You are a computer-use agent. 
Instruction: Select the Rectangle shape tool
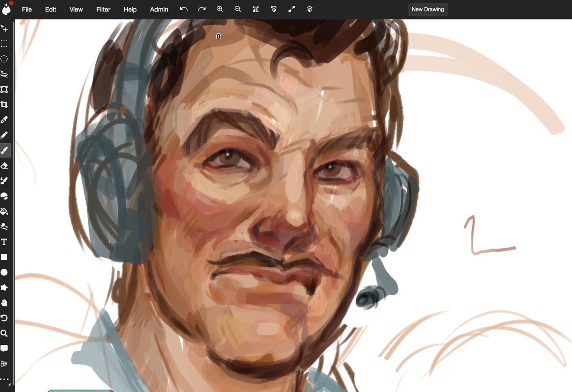coord(4,257)
